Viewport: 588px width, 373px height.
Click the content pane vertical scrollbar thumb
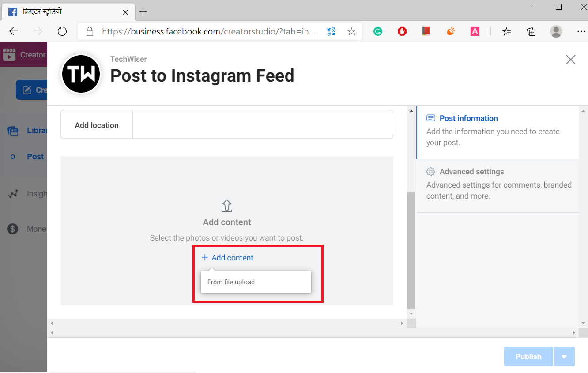pos(411,250)
